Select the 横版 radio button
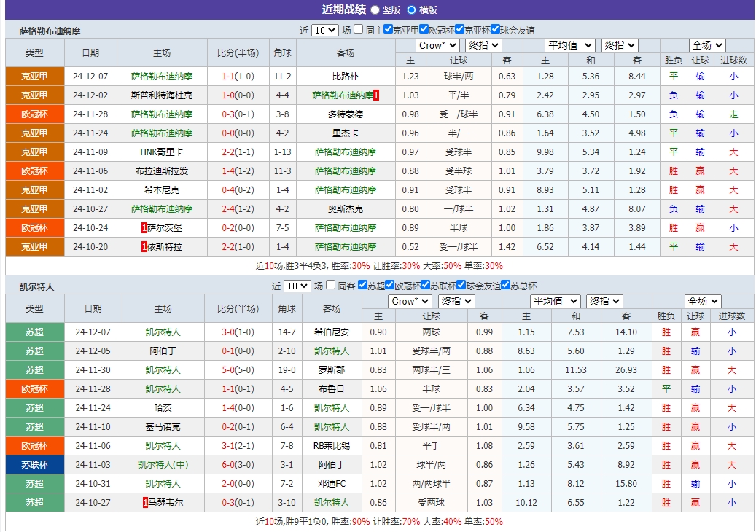Screen dimensions: 756x532 (411, 9)
